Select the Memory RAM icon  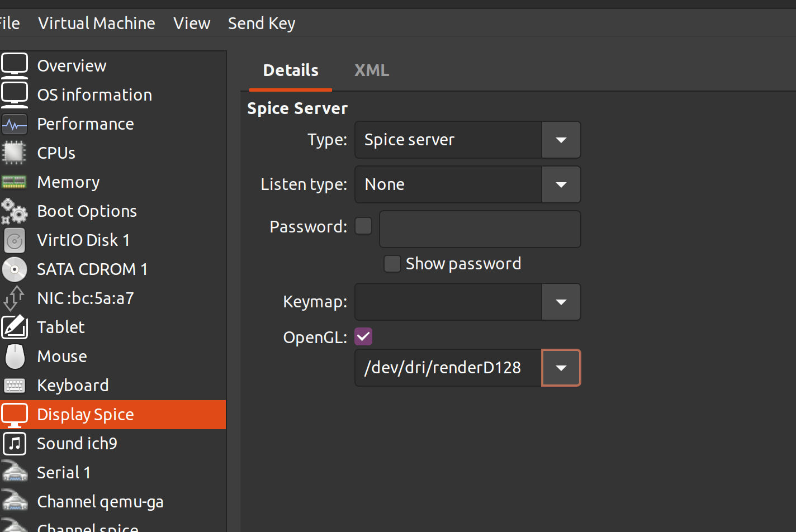15,182
